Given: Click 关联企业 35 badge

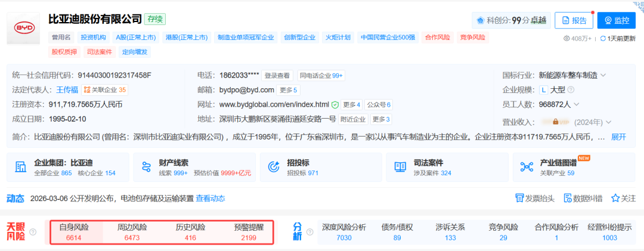Looking at the screenshot, I should click(105, 89).
